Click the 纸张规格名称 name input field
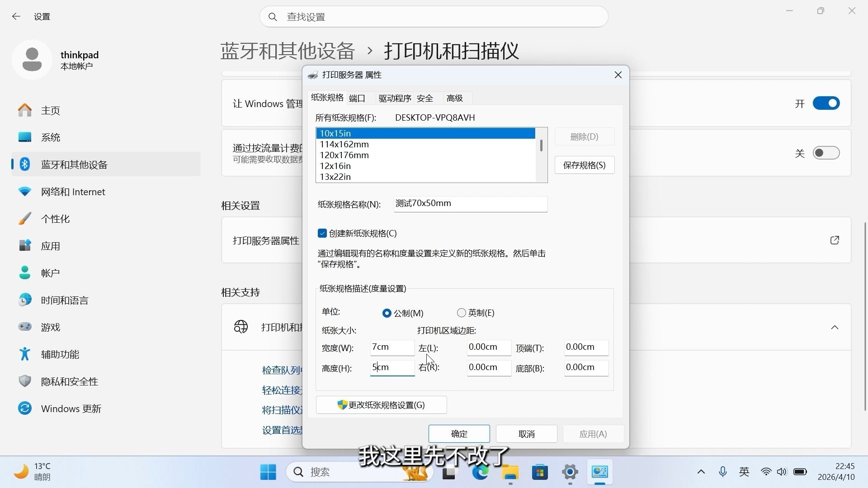The width and height of the screenshot is (868, 488). point(470,204)
